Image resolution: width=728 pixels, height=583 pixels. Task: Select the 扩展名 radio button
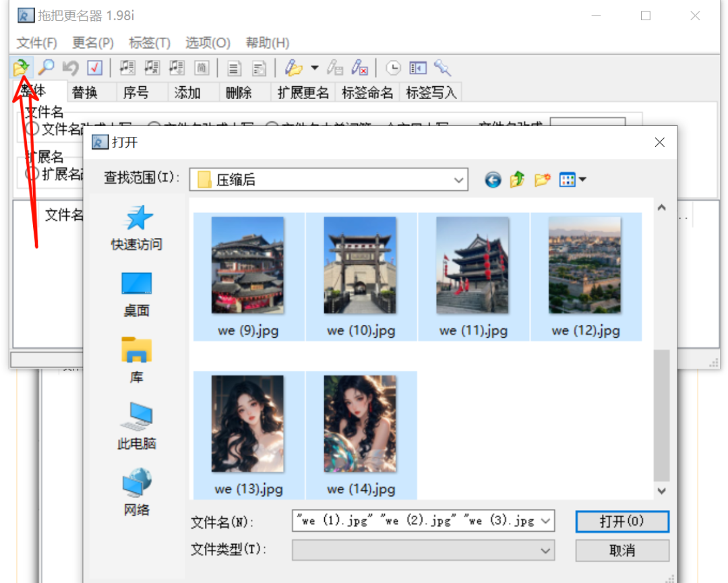[32, 174]
